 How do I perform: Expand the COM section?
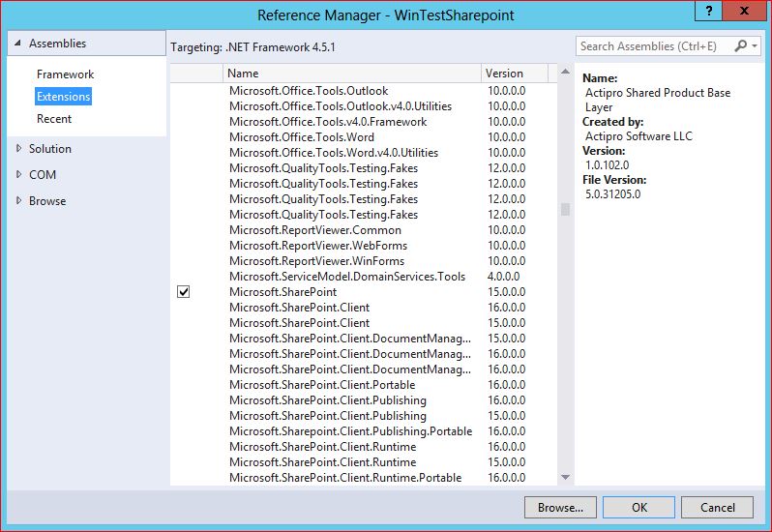tap(18, 174)
